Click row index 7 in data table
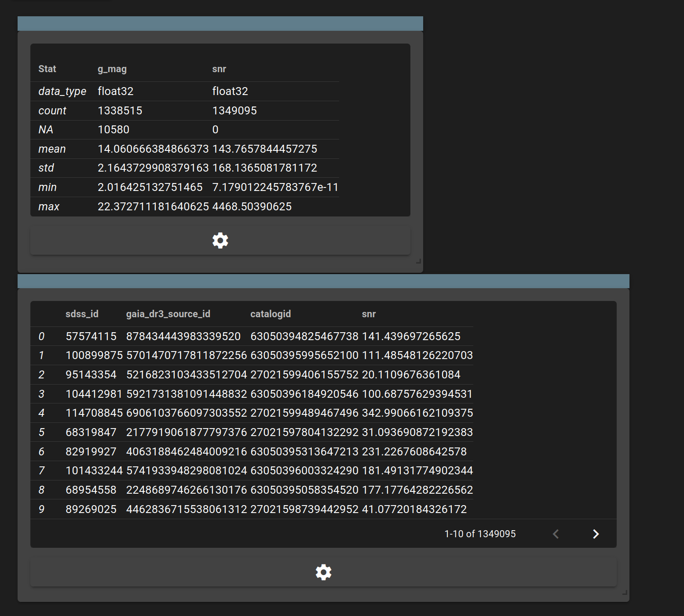This screenshot has width=684, height=616. pyautogui.click(x=41, y=470)
